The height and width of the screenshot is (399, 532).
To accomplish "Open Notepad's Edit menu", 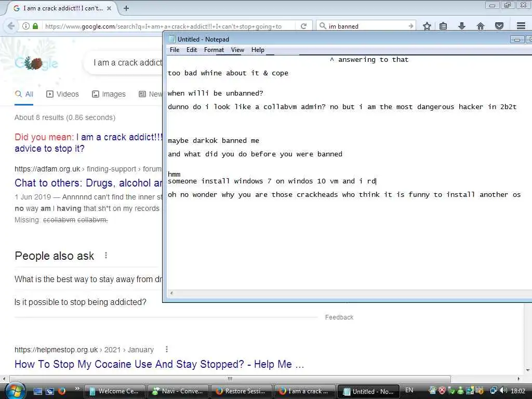I will pyautogui.click(x=192, y=50).
